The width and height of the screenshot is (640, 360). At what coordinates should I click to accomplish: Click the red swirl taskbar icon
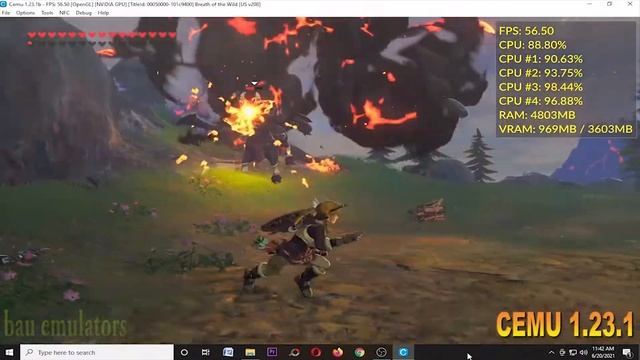(x=294, y=352)
